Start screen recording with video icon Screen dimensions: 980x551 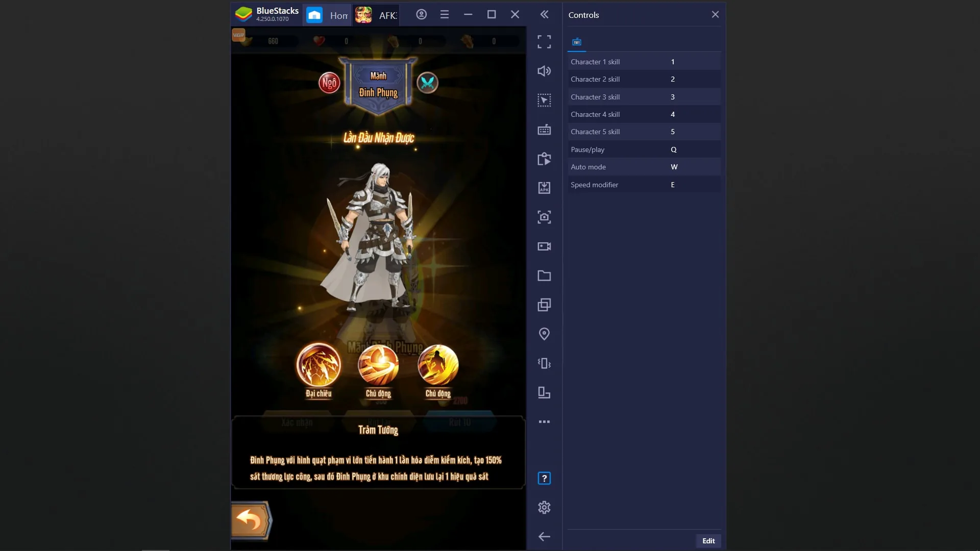pyautogui.click(x=544, y=246)
